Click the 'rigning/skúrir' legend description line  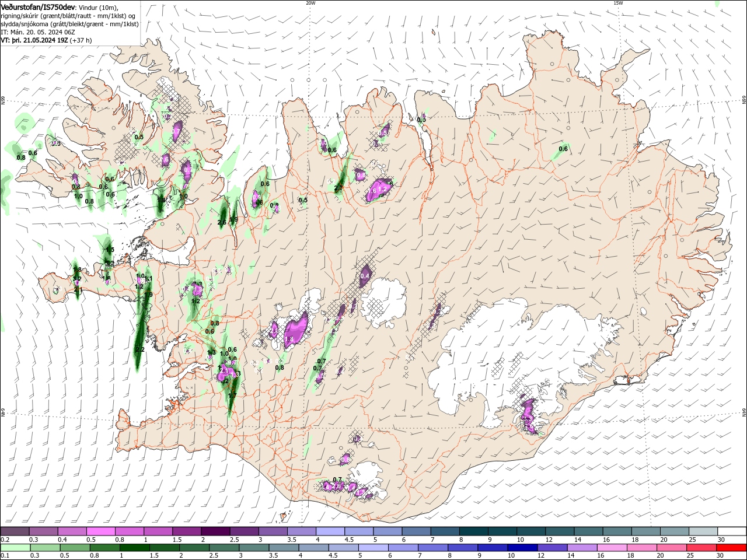(x=68, y=16)
